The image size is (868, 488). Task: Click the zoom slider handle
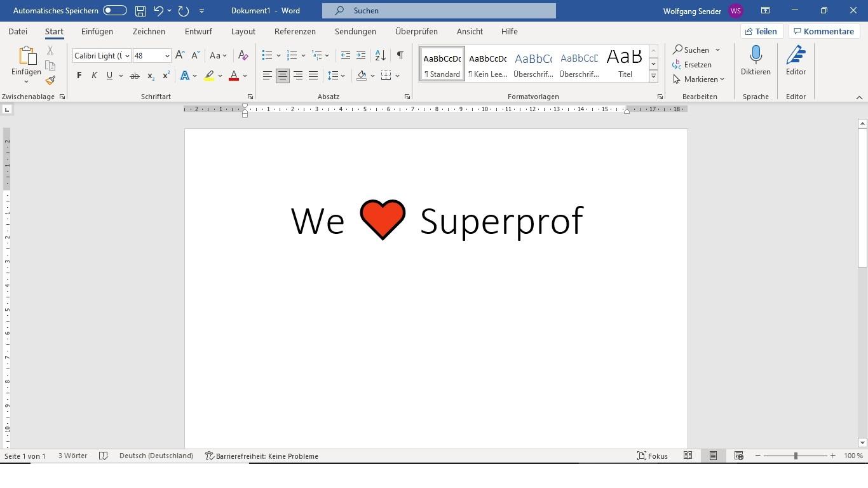point(796,456)
